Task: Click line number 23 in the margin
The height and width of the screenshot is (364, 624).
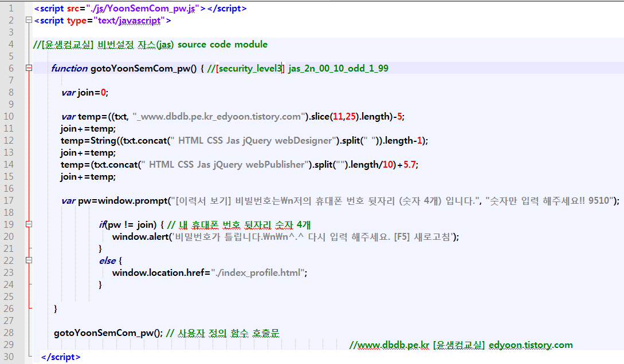Action: (9, 272)
